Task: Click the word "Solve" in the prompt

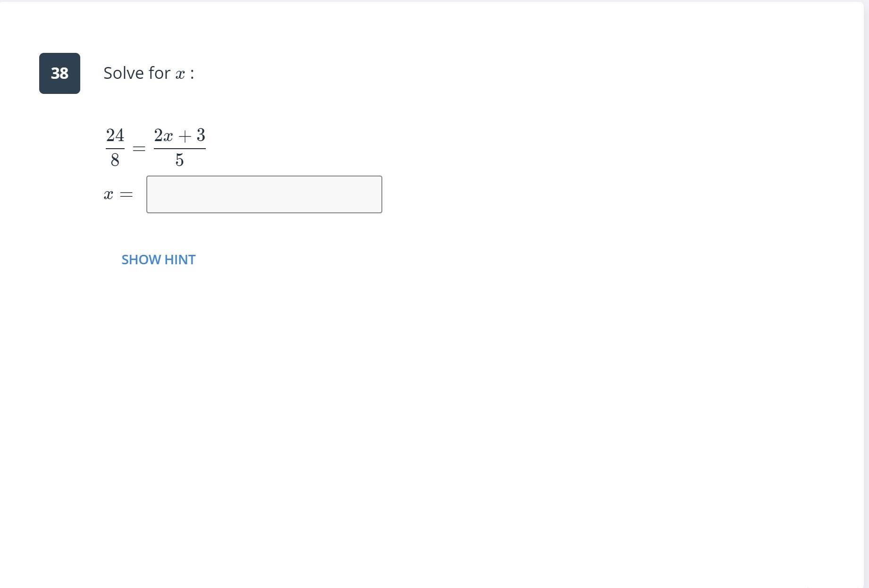Action: click(x=124, y=73)
